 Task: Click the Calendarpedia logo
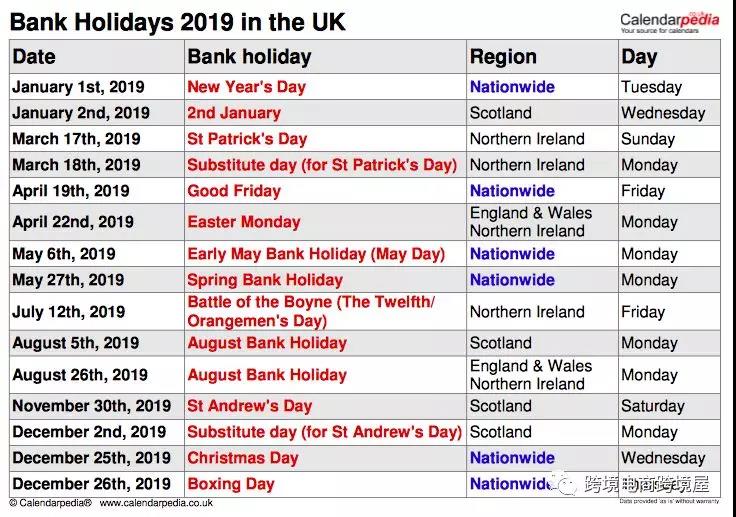coord(669,23)
